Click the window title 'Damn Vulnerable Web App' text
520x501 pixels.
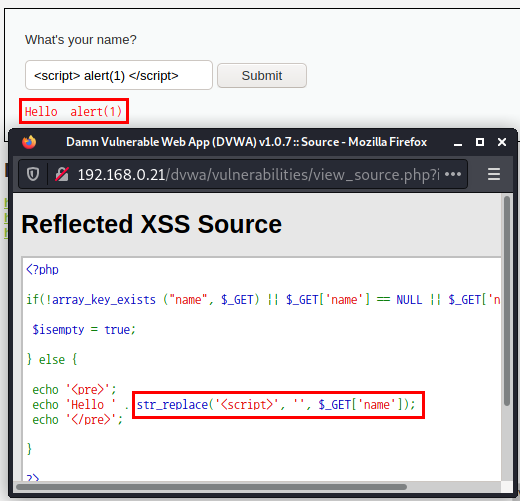point(246,142)
